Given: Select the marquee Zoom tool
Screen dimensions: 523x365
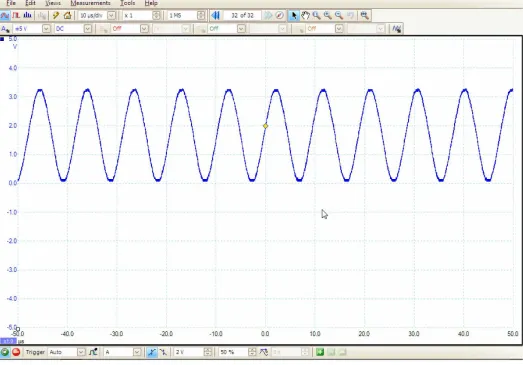Looking at the screenshot, I should 317,15.
